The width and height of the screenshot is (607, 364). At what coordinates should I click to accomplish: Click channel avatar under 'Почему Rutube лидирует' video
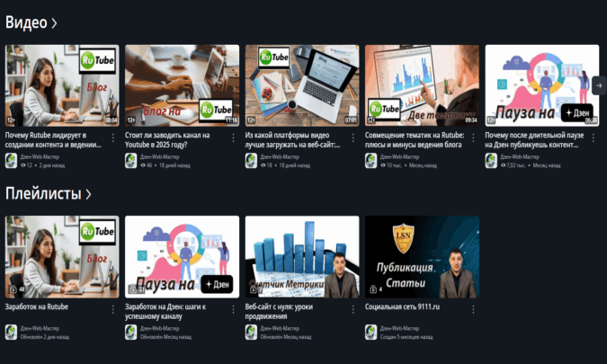(x=11, y=161)
